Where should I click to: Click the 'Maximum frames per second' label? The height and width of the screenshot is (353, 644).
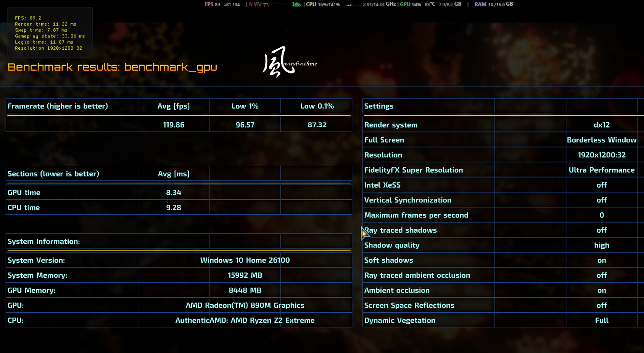click(416, 215)
